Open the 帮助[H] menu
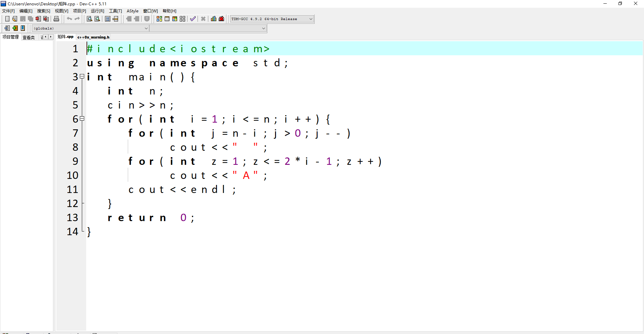This screenshot has height=334, width=644. tap(169, 11)
